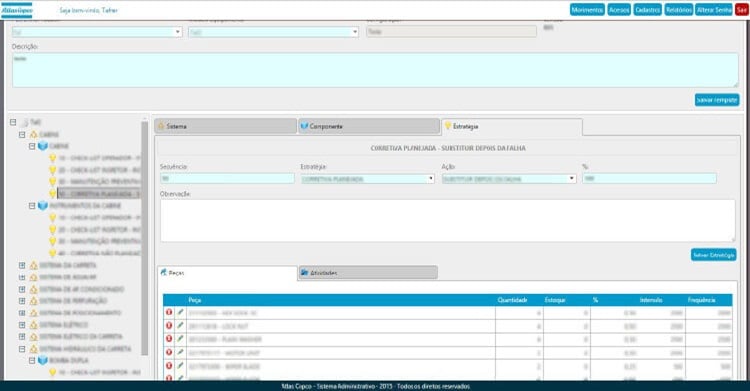The width and height of the screenshot is (750, 391).
Task: Click inside the Observação text area
Action: coord(448,221)
